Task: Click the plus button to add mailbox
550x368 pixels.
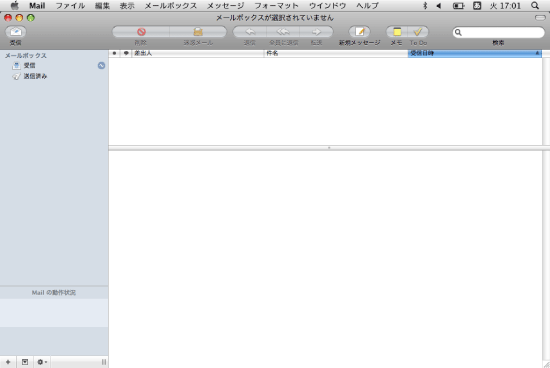Action: (8, 362)
